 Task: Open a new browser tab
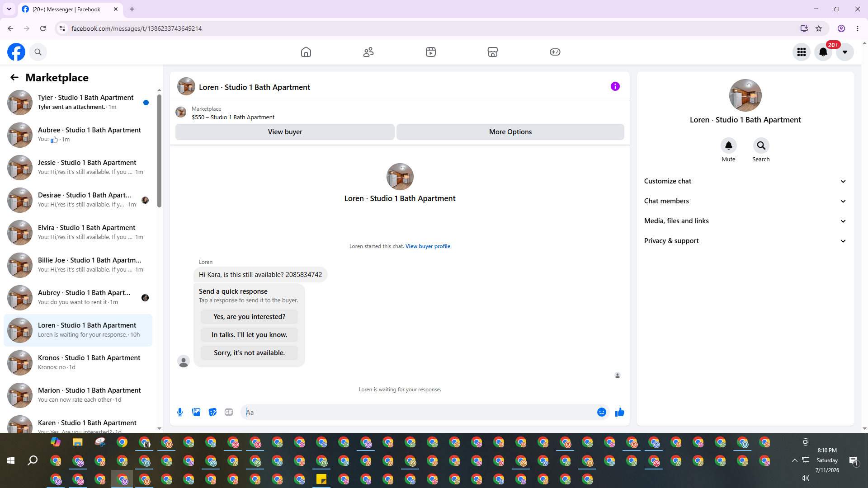[132, 9]
